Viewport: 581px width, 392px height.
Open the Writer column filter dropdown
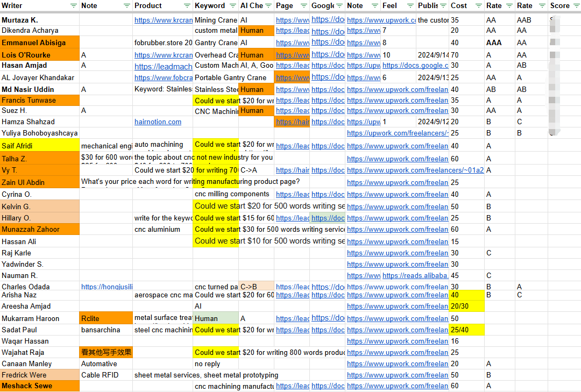click(x=73, y=5)
